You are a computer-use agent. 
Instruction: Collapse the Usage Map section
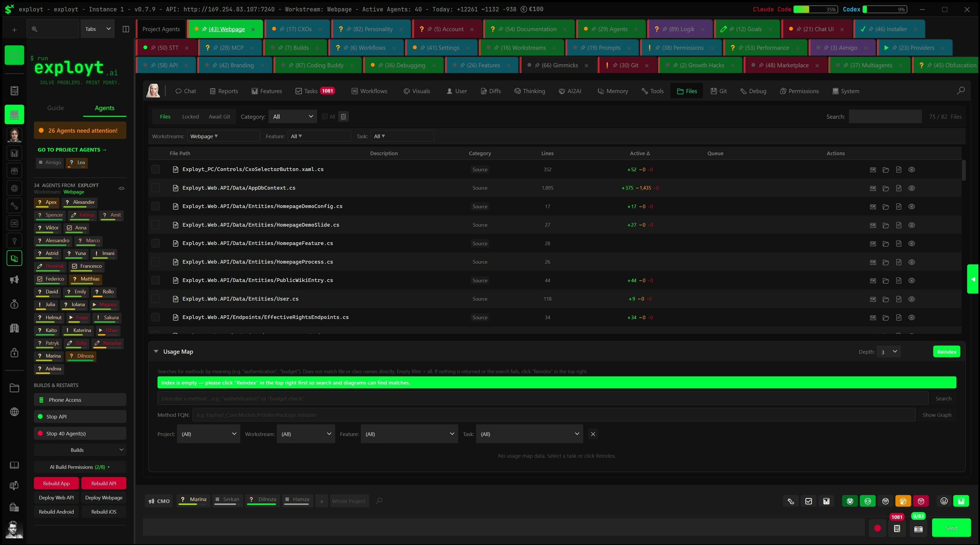click(156, 351)
